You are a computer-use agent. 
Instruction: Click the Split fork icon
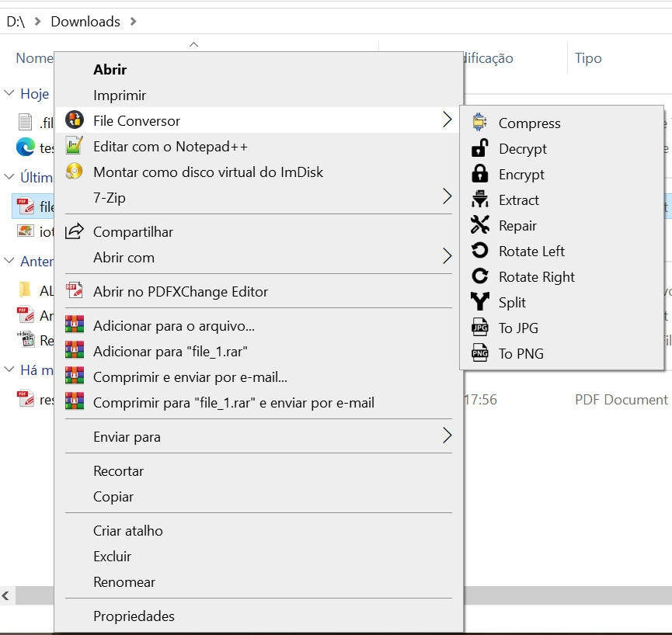pyautogui.click(x=479, y=302)
